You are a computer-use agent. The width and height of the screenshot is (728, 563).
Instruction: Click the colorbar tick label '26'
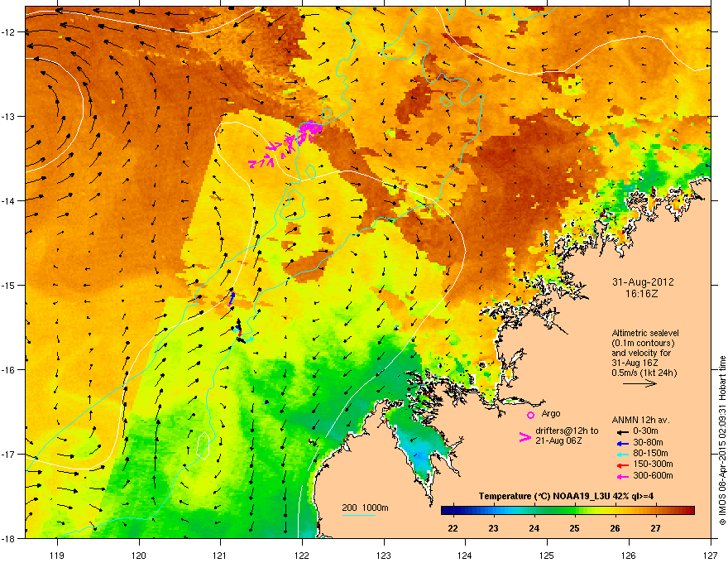tap(615, 528)
